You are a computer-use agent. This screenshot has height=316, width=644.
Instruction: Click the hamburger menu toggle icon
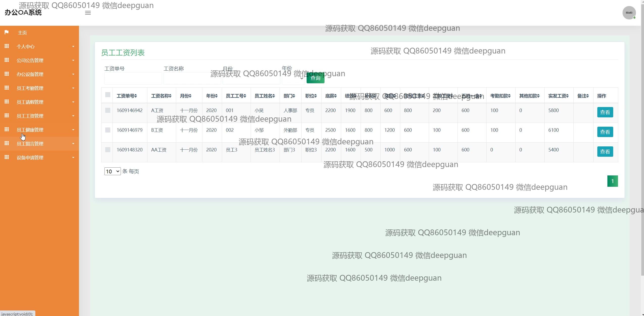click(88, 13)
